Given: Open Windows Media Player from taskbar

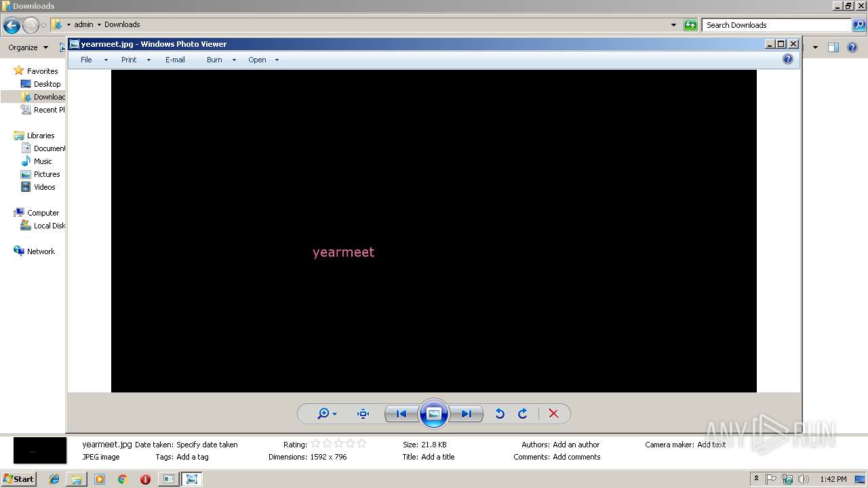Looking at the screenshot, I should [x=100, y=479].
